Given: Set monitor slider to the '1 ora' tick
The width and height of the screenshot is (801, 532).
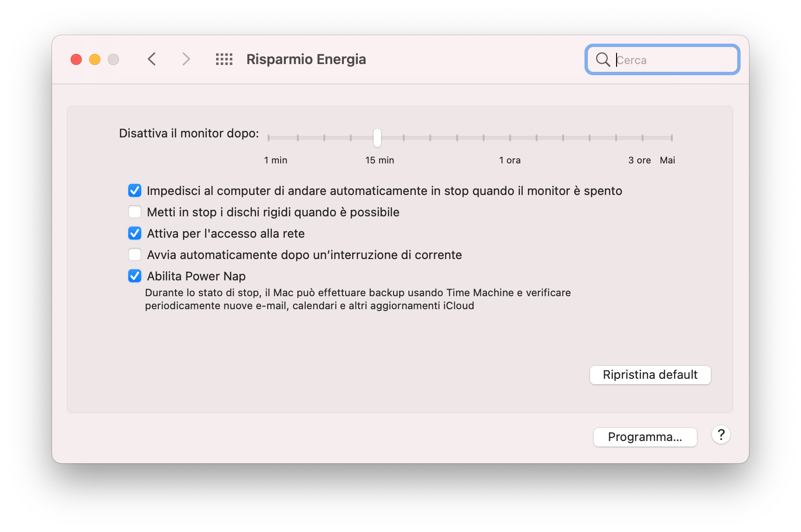Looking at the screenshot, I should point(510,138).
